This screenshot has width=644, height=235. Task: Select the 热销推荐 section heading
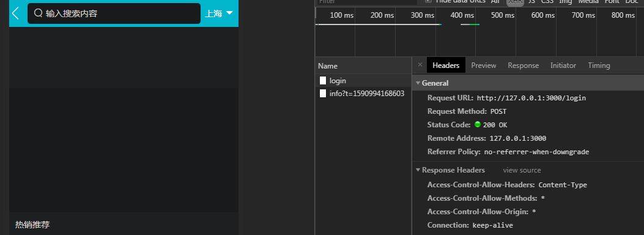(32, 225)
